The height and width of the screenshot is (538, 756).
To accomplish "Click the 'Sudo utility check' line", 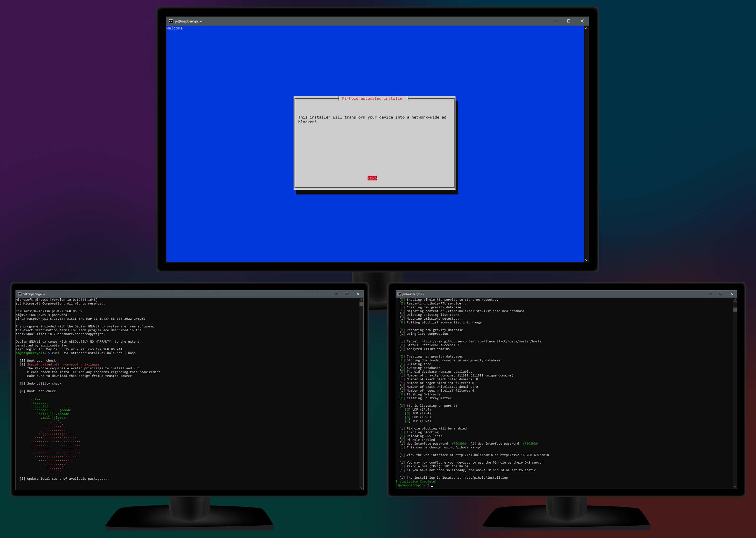I will click(40, 383).
